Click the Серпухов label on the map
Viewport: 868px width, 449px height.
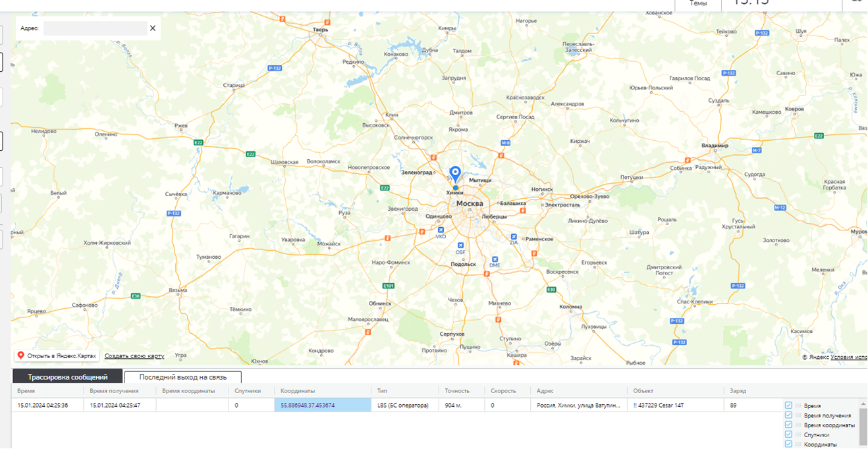pos(452,334)
